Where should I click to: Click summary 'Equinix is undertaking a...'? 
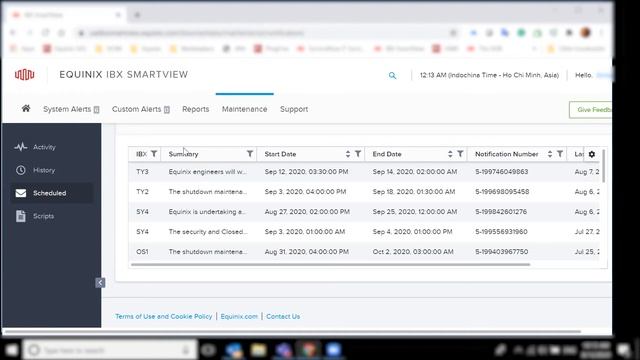(x=207, y=211)
